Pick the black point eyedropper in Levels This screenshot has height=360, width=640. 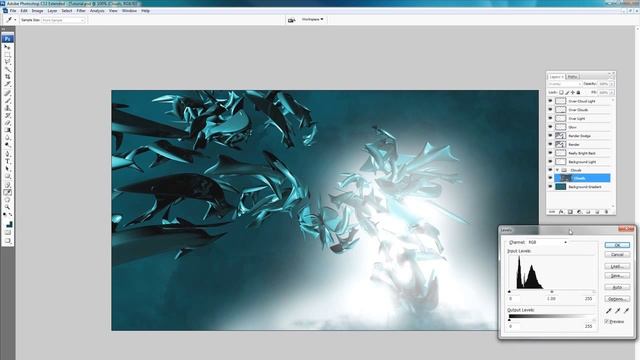click(x=609, y=311)
